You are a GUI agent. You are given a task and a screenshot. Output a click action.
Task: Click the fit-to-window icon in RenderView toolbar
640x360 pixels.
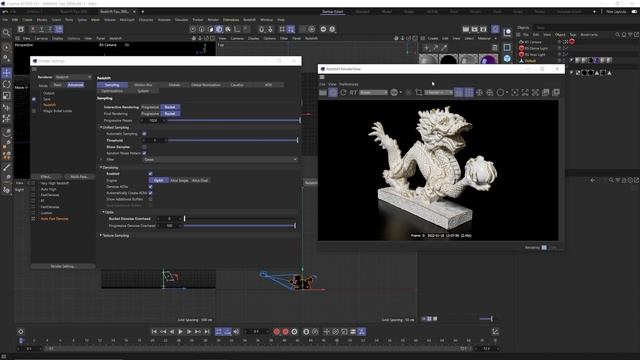525,93
